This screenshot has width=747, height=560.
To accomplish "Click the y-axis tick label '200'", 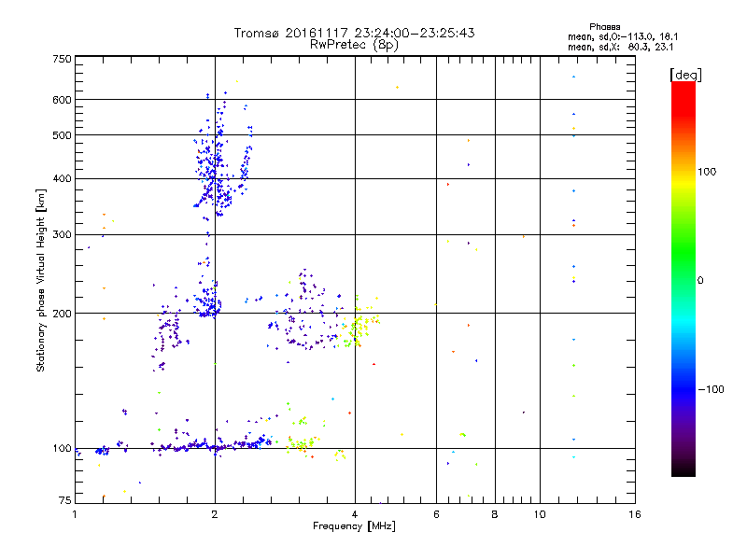I will (x=62, y=314).
